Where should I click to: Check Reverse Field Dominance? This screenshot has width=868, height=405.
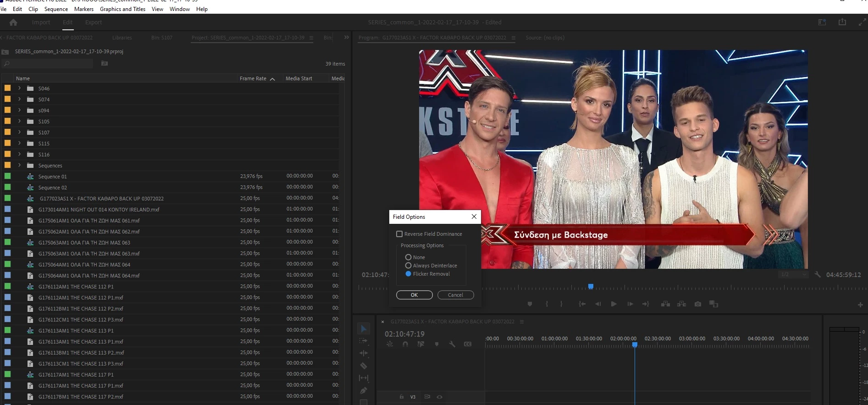click(399, 234)
